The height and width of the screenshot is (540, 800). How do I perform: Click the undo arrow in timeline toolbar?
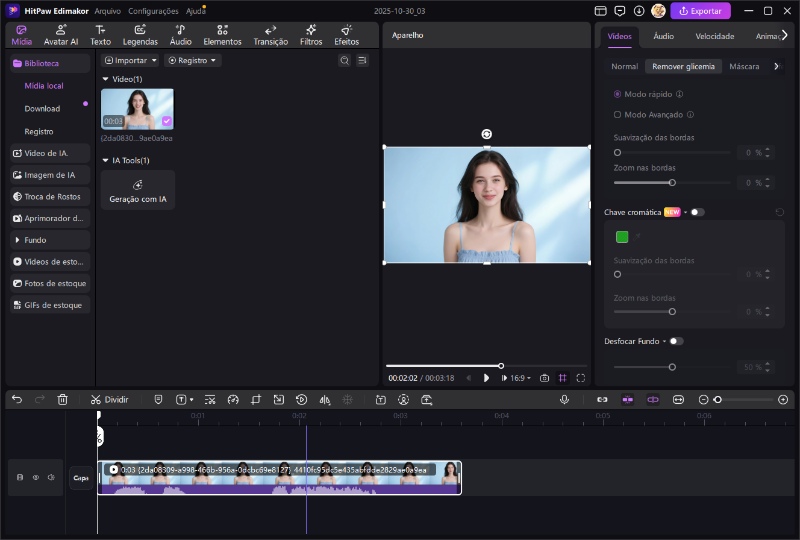[17, 399]
